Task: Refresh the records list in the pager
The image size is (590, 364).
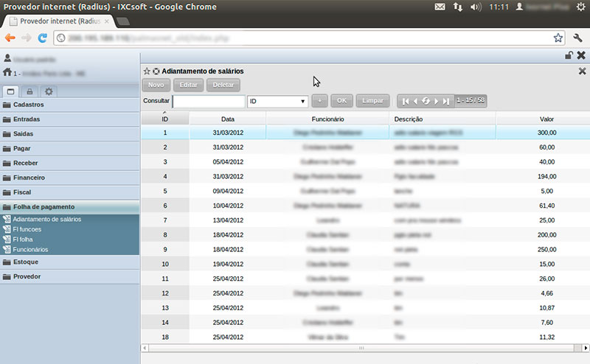Action: tap(426, 101)
